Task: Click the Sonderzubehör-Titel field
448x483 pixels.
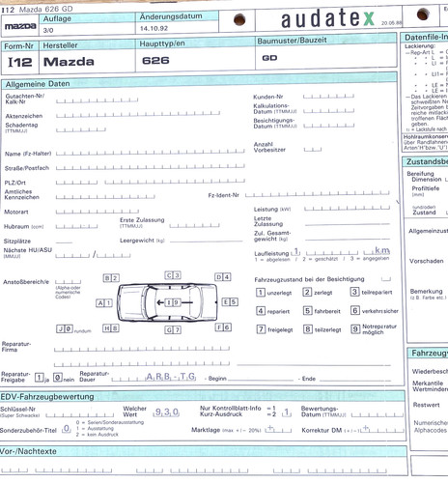Action: coord(67,429)
